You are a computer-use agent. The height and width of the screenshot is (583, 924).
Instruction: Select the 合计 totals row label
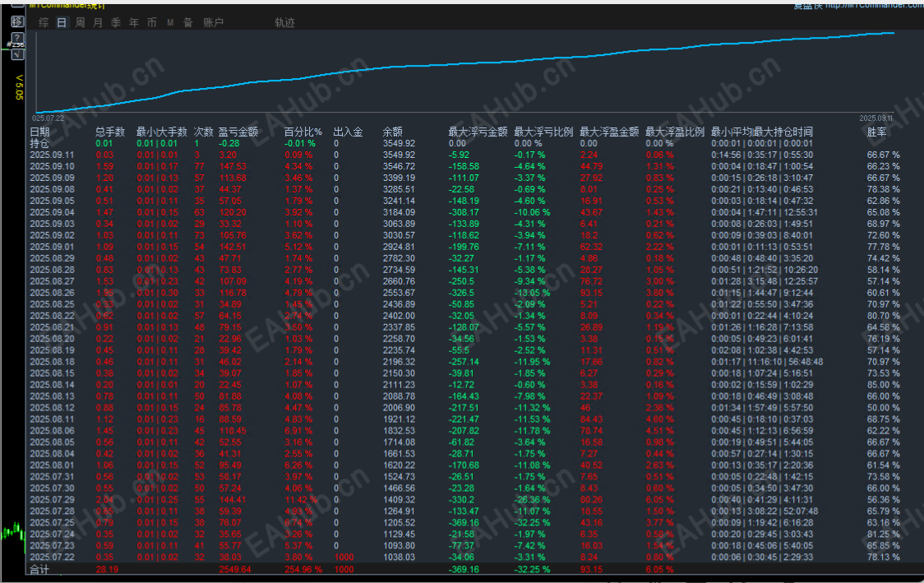pyautogui.click(x=39, y=570)
